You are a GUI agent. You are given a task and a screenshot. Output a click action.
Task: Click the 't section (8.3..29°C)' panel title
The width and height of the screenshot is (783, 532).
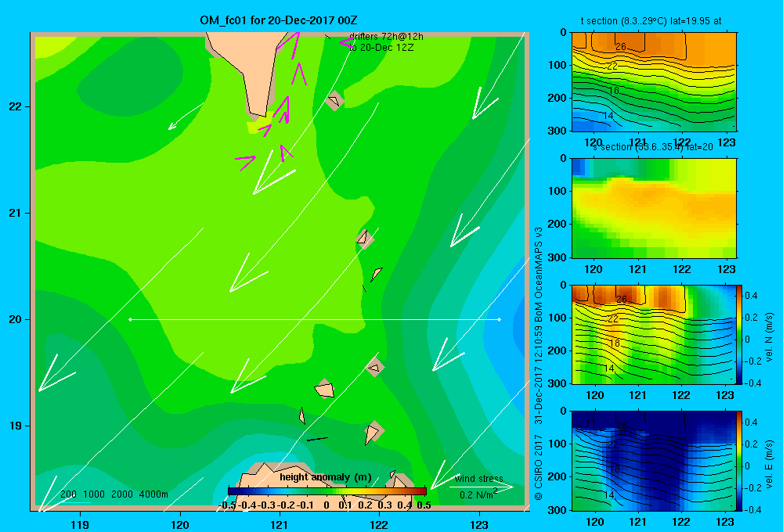click(651, 21)
